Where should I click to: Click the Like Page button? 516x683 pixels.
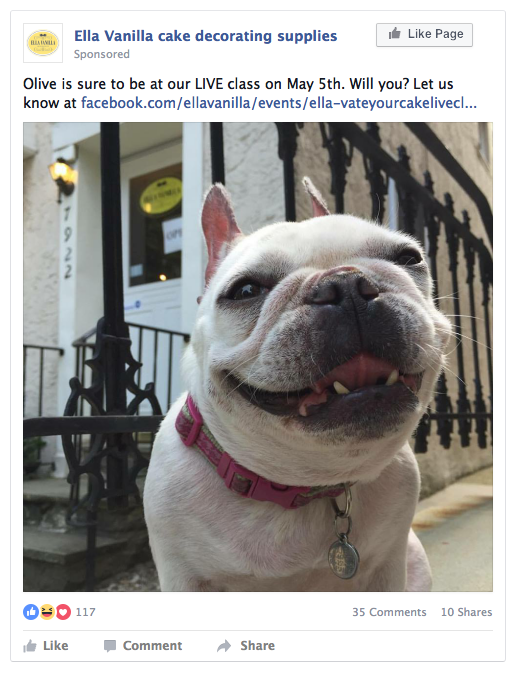tap(424, 34)
